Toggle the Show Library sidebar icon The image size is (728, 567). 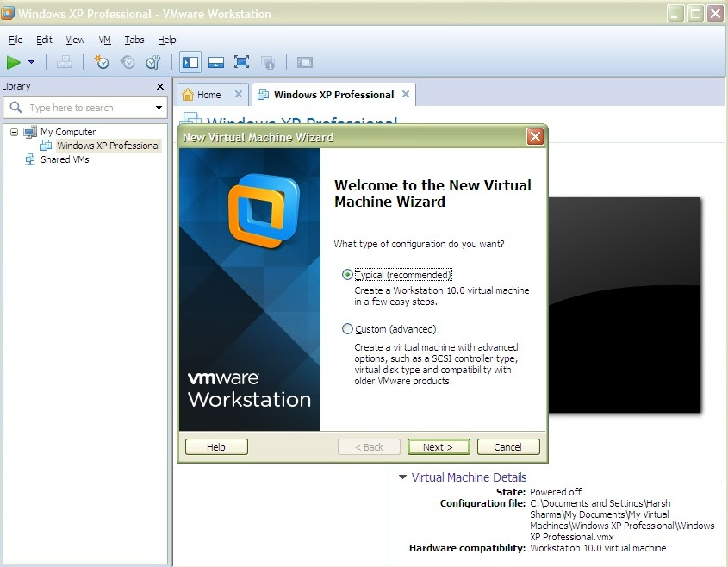tap(190, 62)
